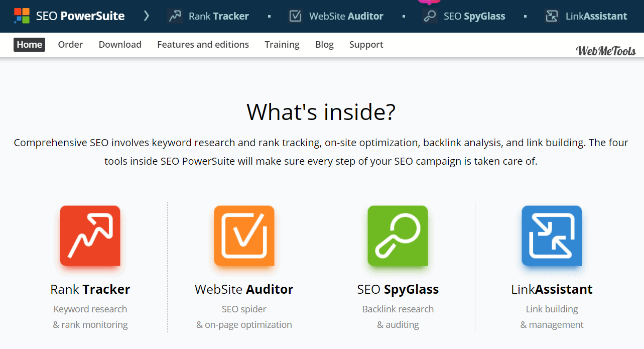Open the Order menu item
Screen dimensions: 644x349
(70, 45)
